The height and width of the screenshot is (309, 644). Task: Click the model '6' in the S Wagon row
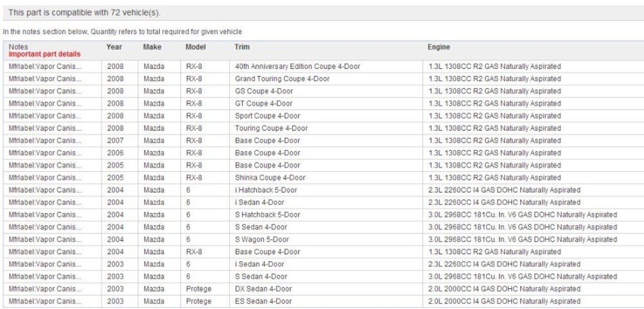188,239
